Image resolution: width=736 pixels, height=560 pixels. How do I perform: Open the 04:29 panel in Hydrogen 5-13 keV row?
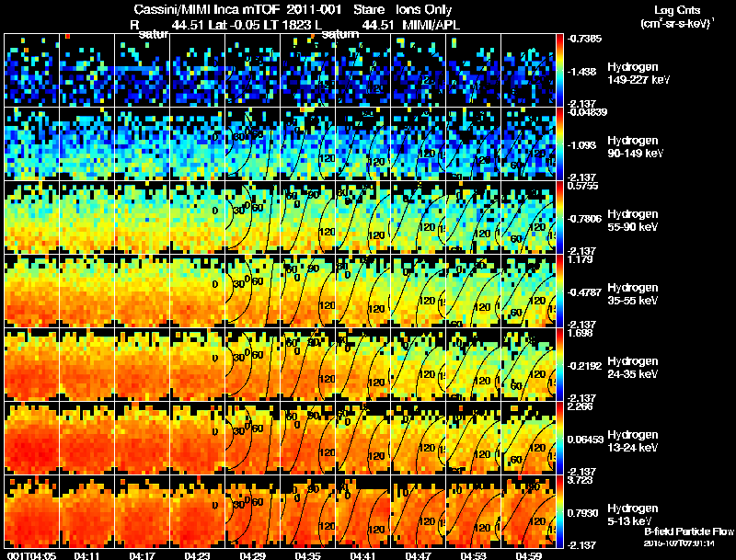[252, 511]
